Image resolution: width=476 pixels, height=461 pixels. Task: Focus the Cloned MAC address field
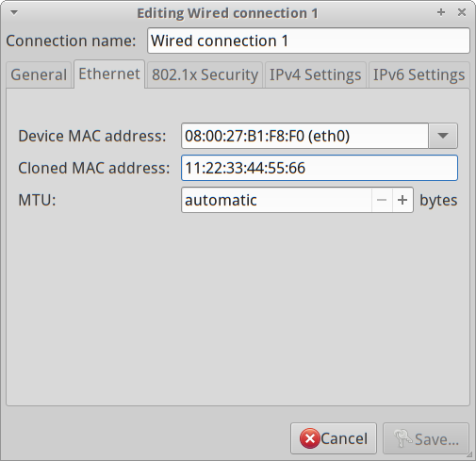point(320,168)
